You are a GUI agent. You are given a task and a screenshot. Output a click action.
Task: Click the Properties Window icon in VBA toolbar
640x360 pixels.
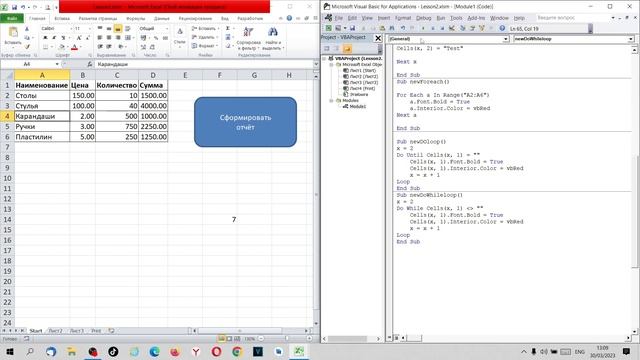[472, 28]
